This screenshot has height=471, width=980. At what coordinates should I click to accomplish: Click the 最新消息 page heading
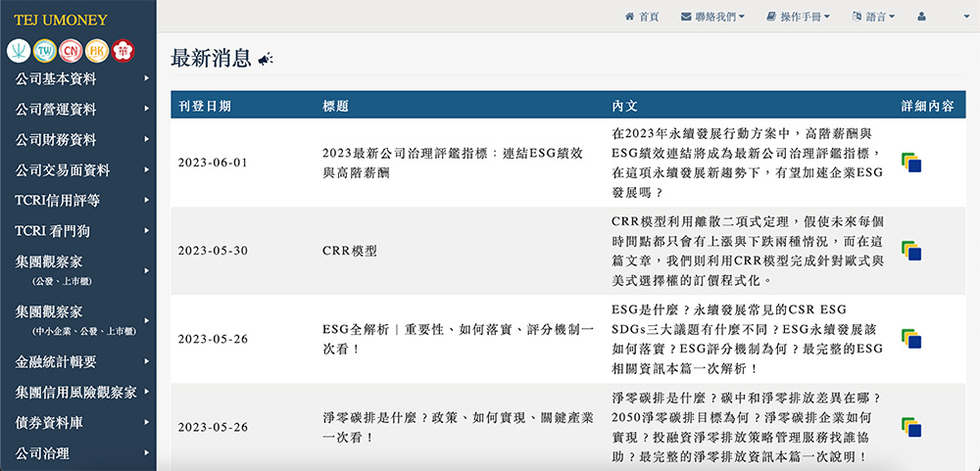(211, 59)
